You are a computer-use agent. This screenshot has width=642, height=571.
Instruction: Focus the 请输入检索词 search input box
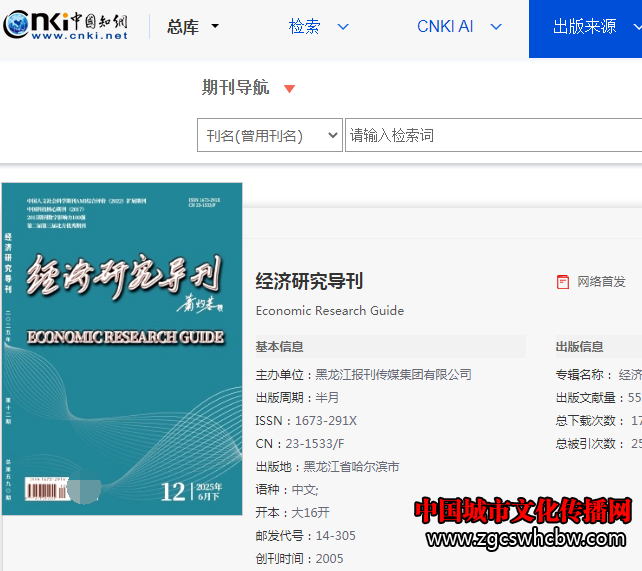[x=492, y=136]
